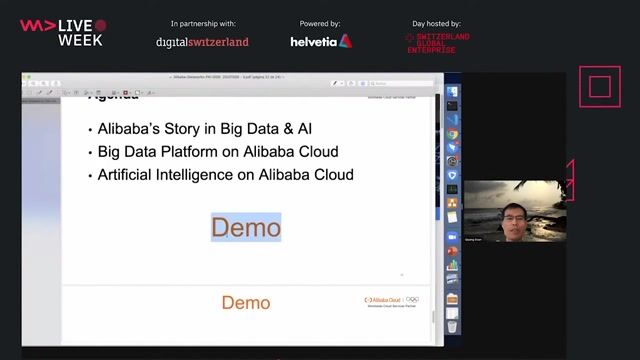The height and width of the screenshot is (360, 640).
Task: Open the red border color picker
Action: [126, 93]
